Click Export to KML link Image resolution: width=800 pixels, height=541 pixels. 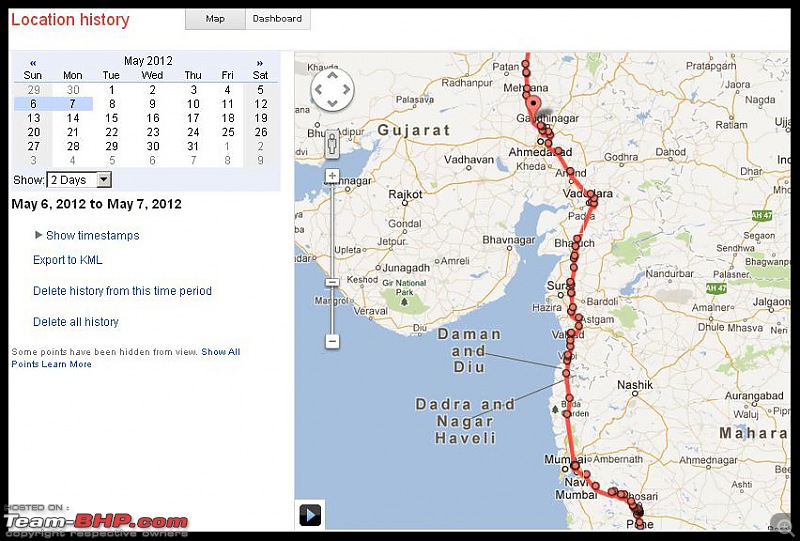coord(67,260)
